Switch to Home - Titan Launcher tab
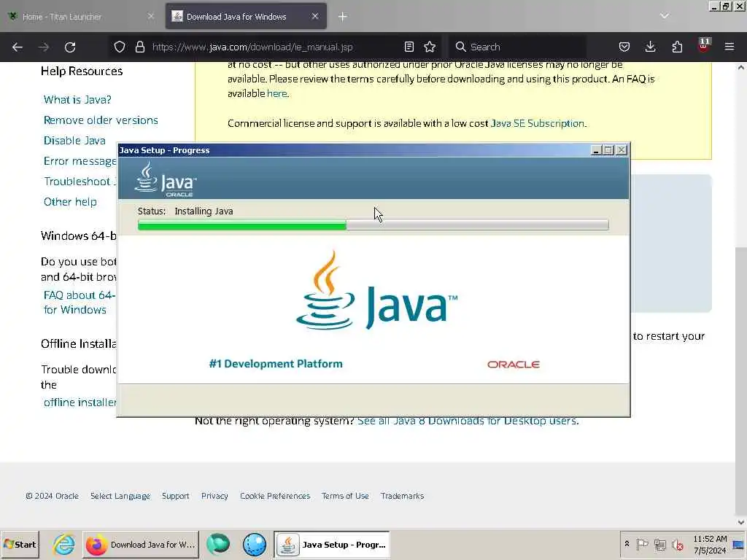This screenshot has height=560, width=747. point(81,17)
